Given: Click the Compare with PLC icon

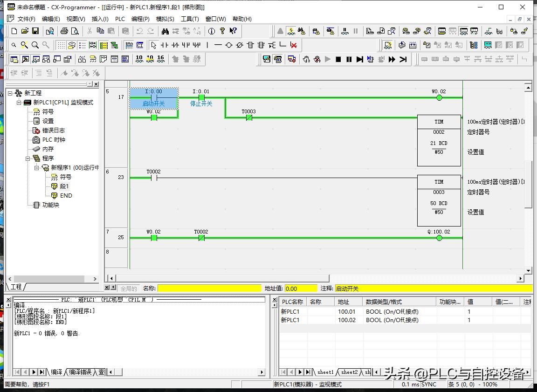Looking at the screenshot, I should (x=392, y=31).
